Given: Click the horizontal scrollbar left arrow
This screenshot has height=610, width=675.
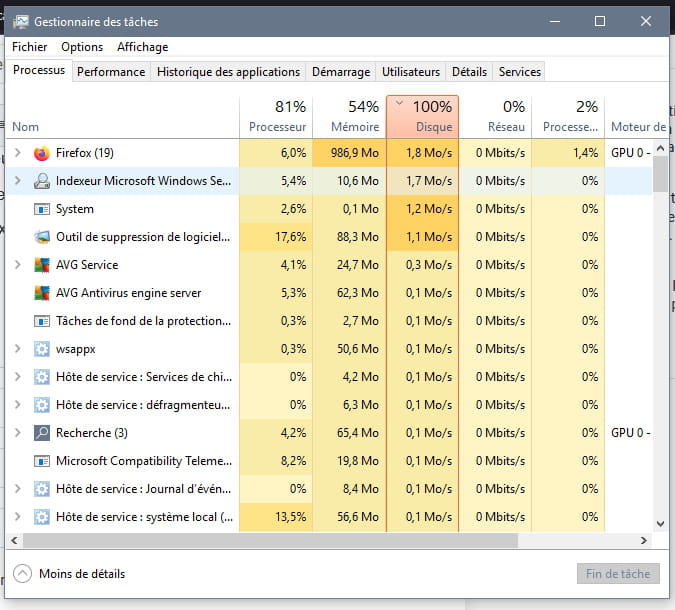Looking at the screenshot, I should pyautogui.click(x=14, y=540).
